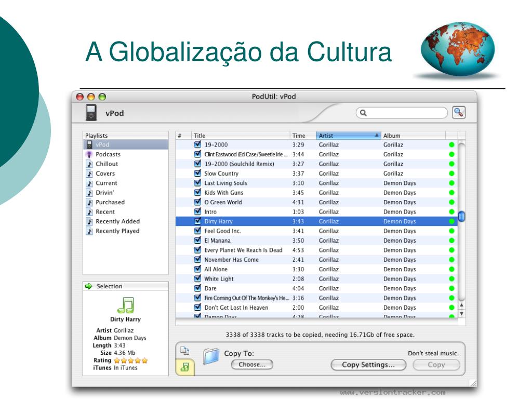Uncheck the November Has Come checkbox

click(x=197, y=259)
